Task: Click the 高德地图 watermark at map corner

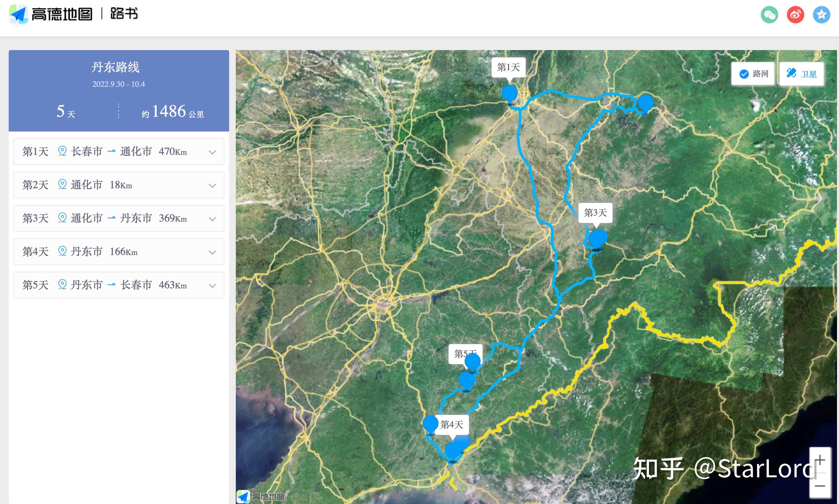Action: (x=261, y=497)
